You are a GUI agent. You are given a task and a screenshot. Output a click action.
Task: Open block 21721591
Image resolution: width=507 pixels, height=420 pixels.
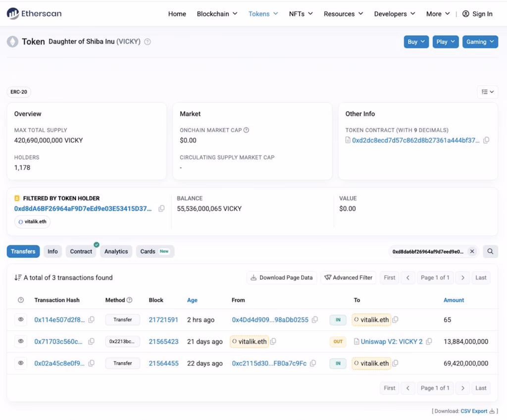(163, 320)
